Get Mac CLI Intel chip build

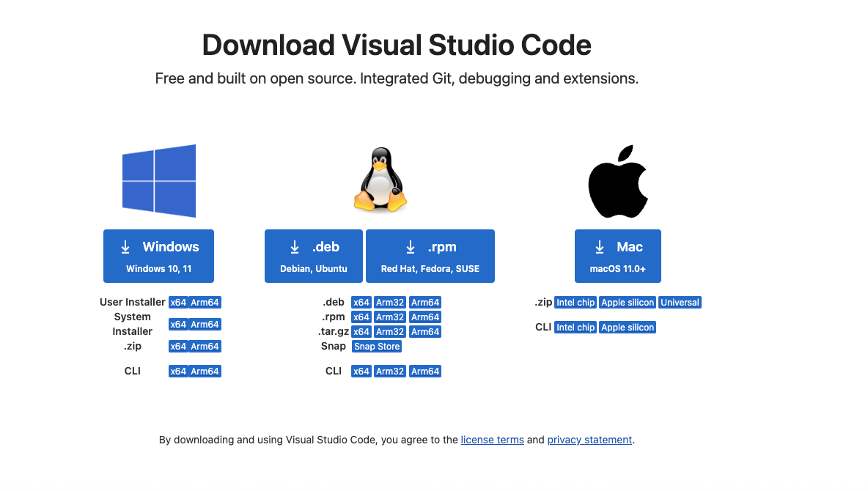[x=575, y=327]
